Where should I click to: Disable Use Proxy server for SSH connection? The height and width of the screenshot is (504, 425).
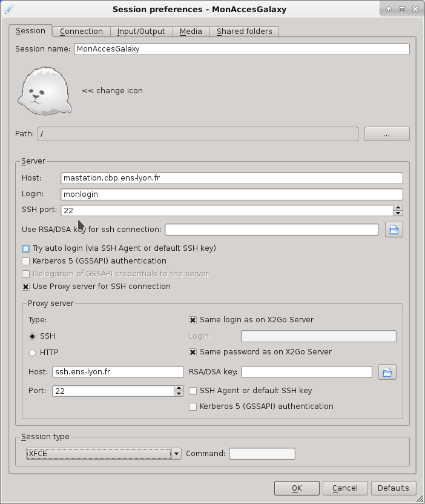coord(25,287)
